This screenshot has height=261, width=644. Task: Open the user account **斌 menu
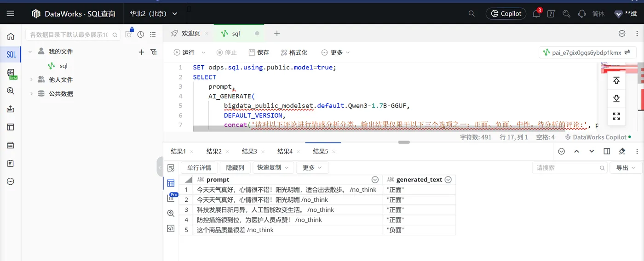tap(626, 14)
